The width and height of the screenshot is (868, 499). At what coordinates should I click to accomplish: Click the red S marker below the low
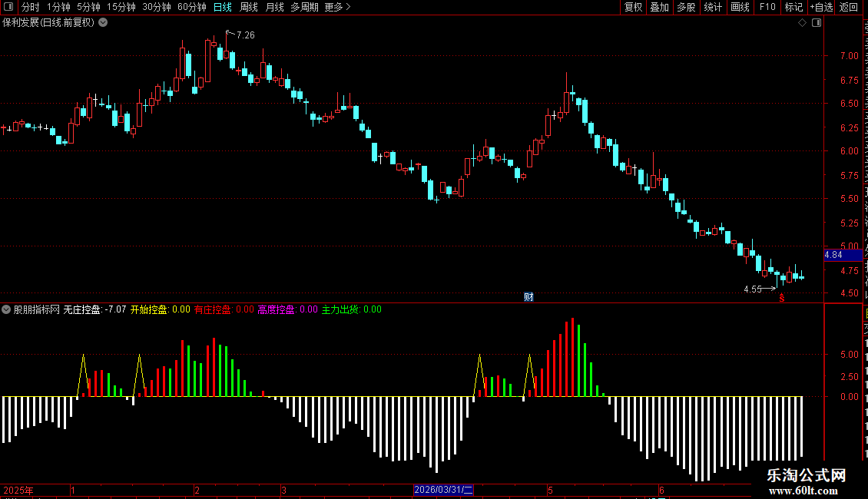pos(782,298)
